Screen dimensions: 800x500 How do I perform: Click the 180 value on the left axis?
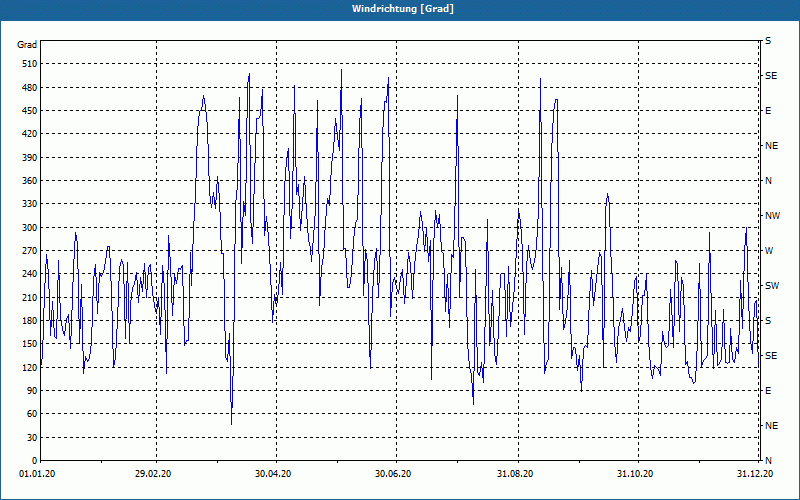31,321
